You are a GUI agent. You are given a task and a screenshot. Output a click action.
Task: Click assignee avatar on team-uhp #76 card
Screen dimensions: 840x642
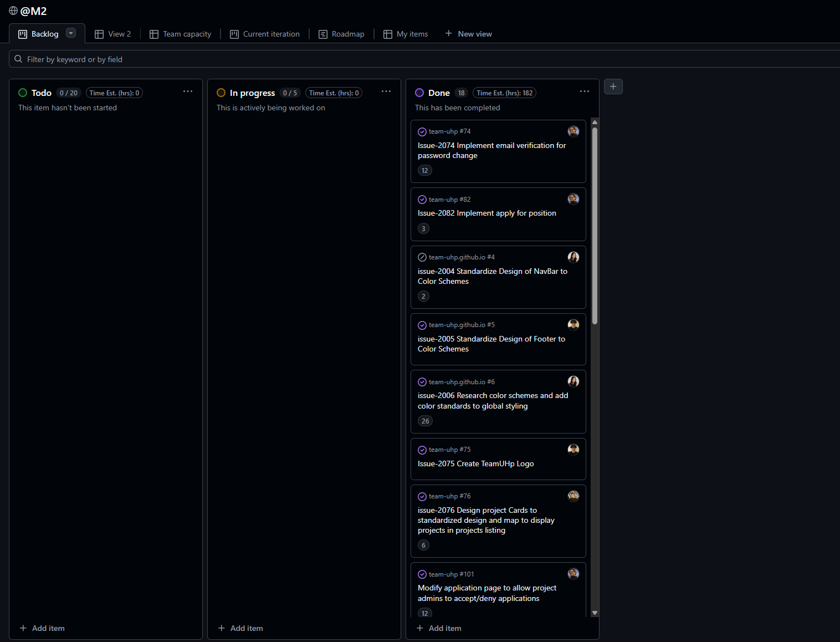click(573, 496)
